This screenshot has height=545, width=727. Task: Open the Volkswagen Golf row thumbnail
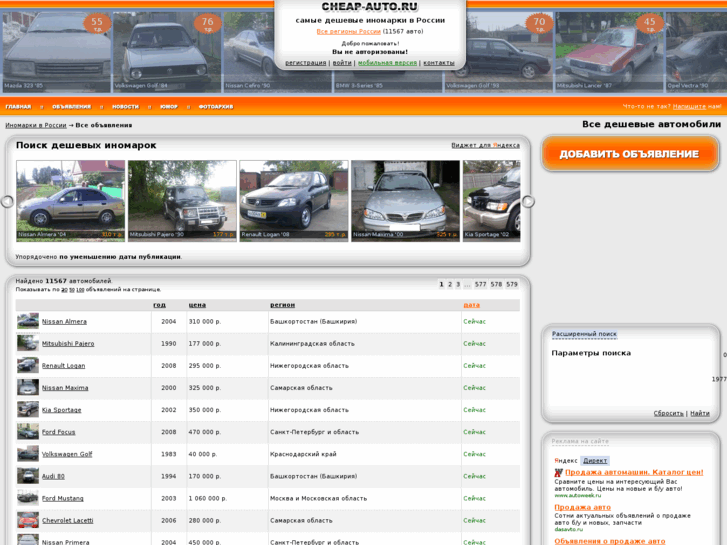28,454
